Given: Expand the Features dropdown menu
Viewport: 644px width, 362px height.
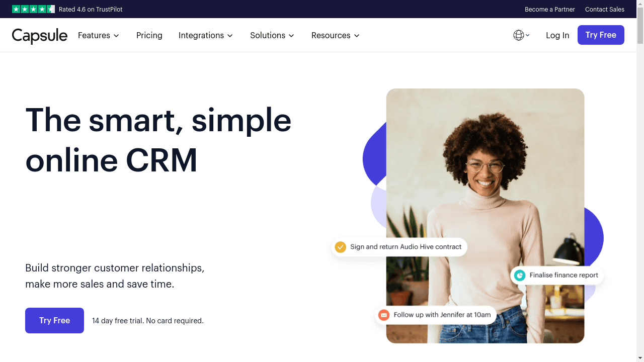Looking at the screenshot, I should click(x=99, y=35).
